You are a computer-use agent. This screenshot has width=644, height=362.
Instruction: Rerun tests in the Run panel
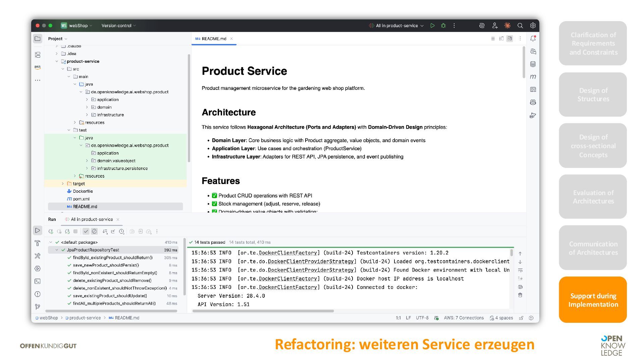(51, 231)
